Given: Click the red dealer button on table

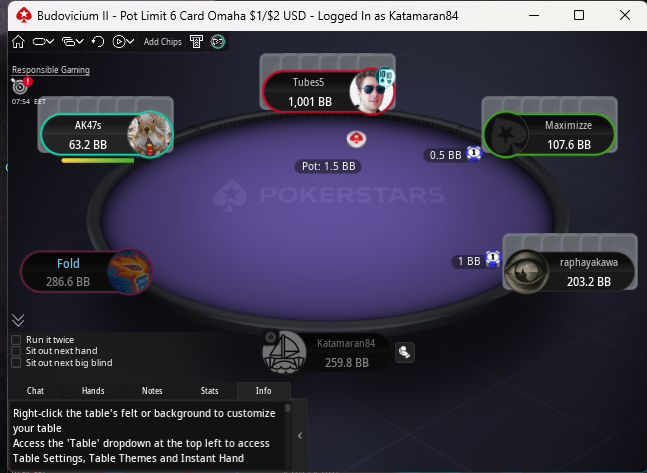Looking at the screenshot, I should tap(356, 139).
